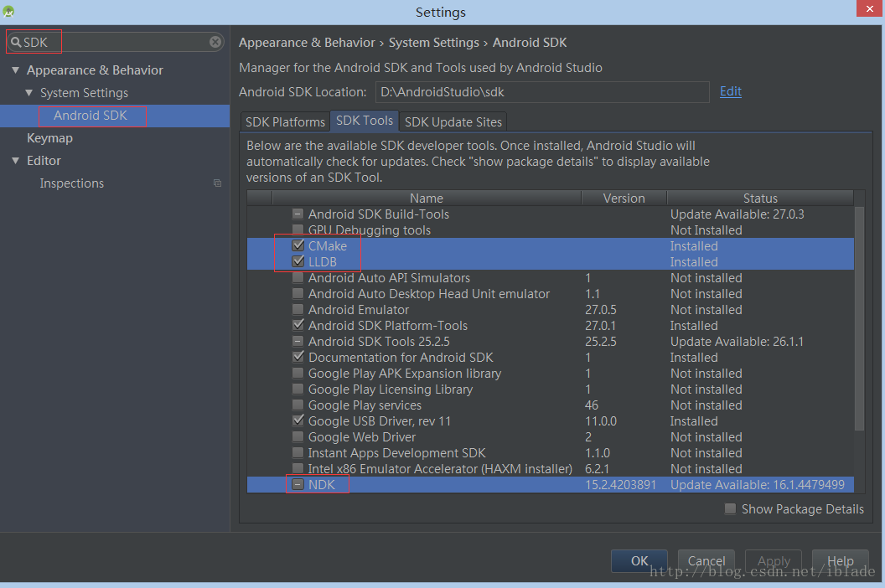Screen dimensions: 885x588
Task: Close the Settings dialog
Action: (x=869, y=8)
